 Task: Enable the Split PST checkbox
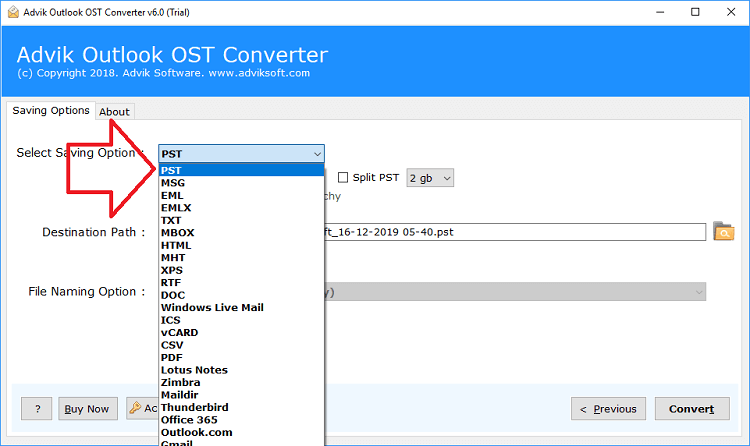click(342, 178)
